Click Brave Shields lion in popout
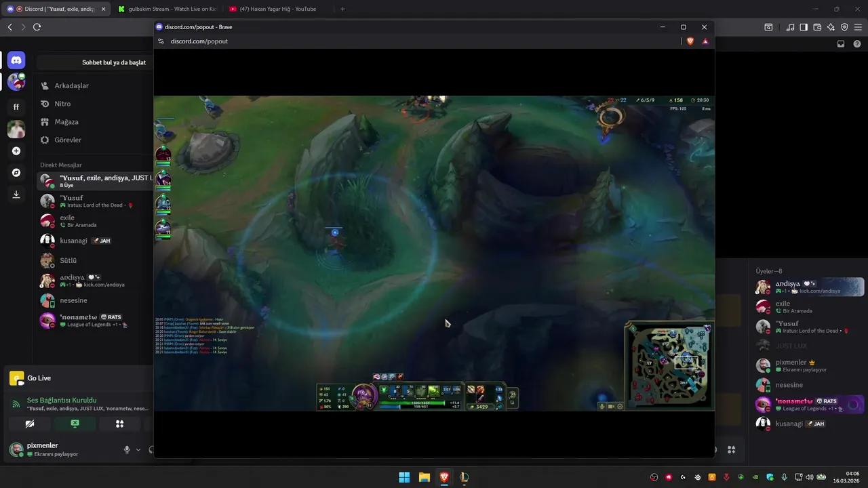This screenshot has height=488, width=868. tap(690, 41)
